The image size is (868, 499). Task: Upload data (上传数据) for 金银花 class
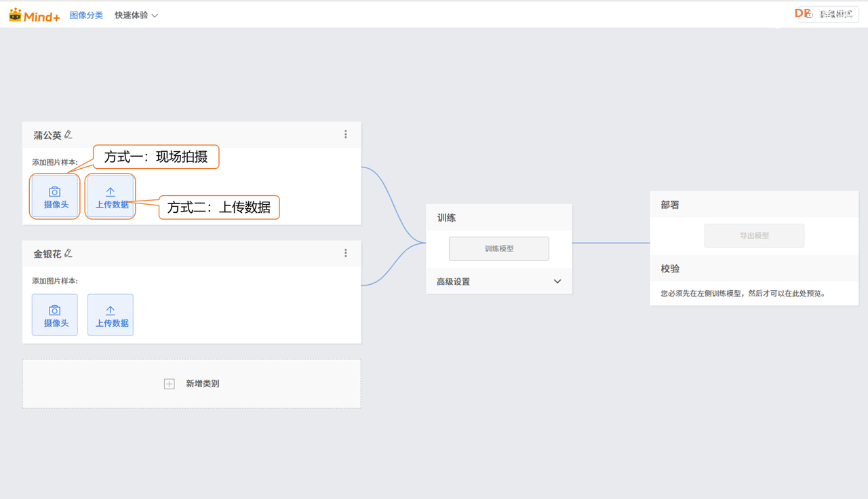point(111,315)
